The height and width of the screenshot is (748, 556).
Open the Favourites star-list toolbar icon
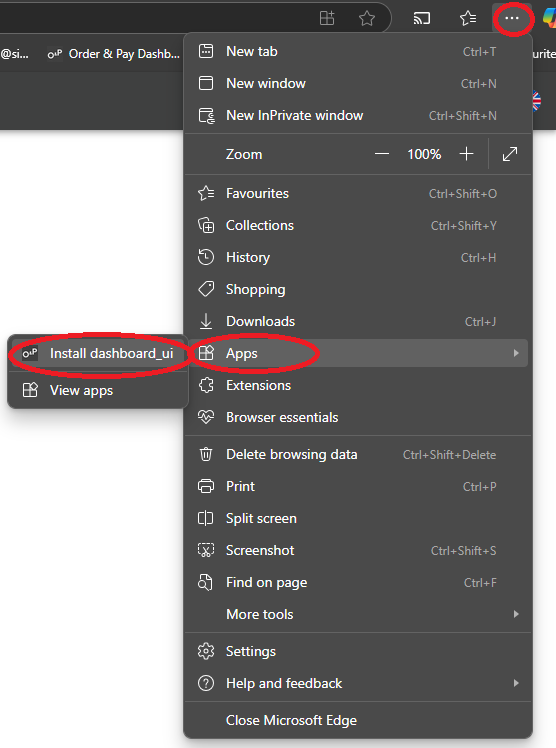(468, 19)
